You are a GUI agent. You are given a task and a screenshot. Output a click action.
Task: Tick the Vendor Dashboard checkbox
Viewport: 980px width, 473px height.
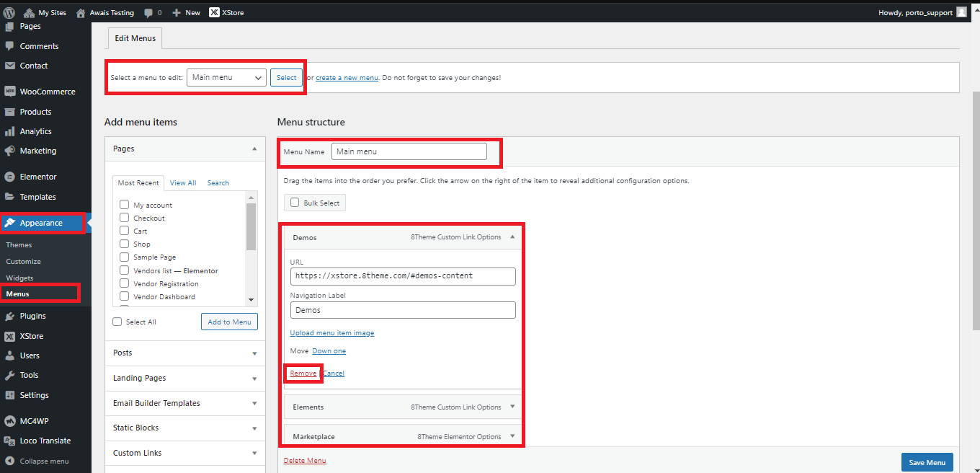124,296
